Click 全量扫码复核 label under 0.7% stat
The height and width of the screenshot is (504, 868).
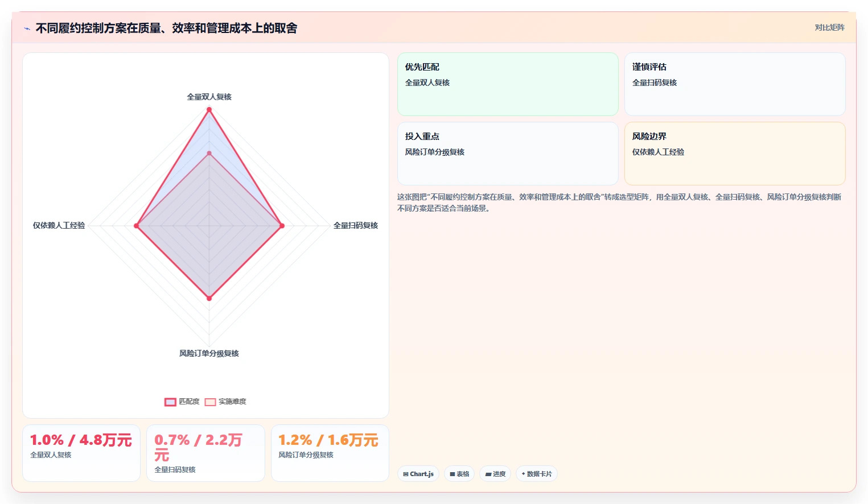coord(175,470)
